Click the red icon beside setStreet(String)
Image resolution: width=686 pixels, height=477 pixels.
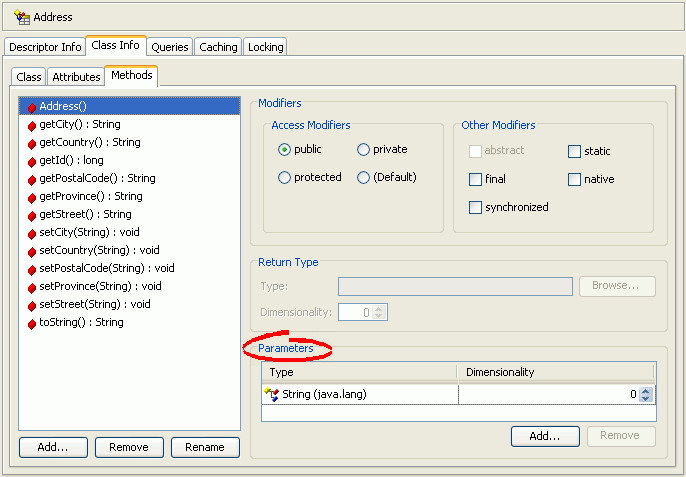[32, 305]
